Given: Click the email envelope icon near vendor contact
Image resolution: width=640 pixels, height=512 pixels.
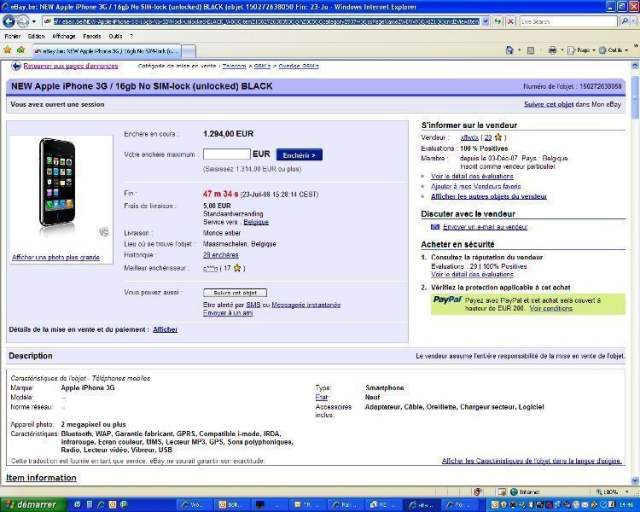Looking at the screenshot, I should [434, 227].
